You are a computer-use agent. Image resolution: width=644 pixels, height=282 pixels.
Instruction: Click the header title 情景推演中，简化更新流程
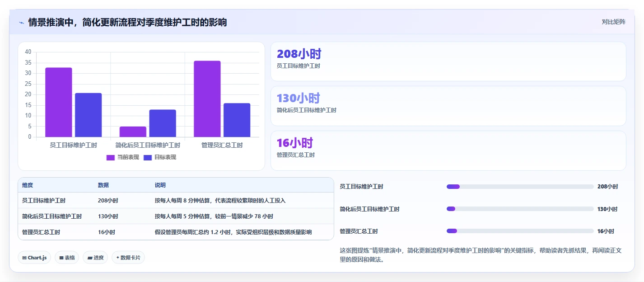pos(128,22)
